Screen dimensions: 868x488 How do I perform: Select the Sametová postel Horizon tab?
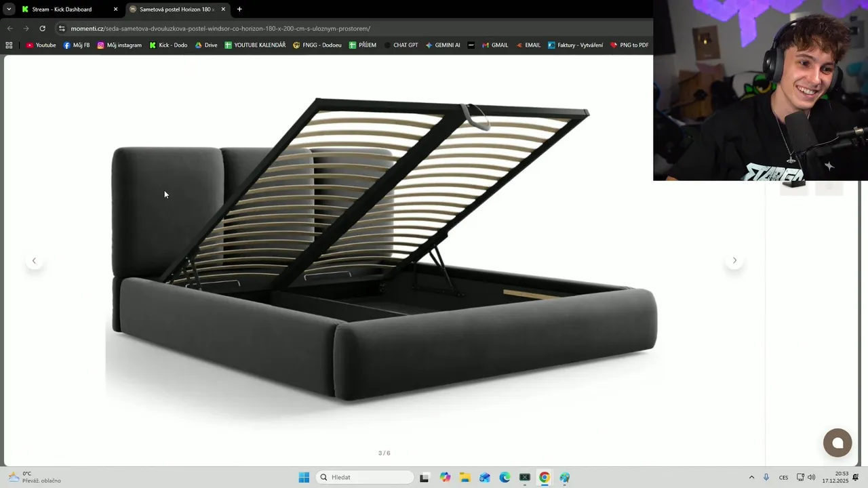[176, 9]
